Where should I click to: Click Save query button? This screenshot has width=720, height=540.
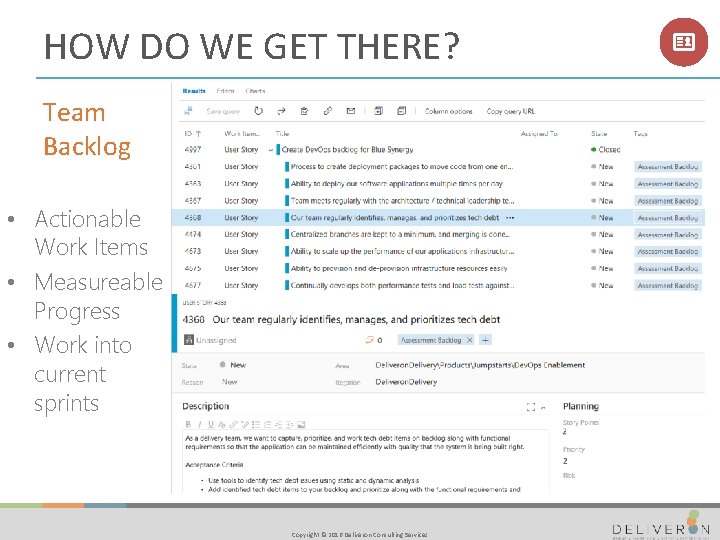click(x=223, y=111)
